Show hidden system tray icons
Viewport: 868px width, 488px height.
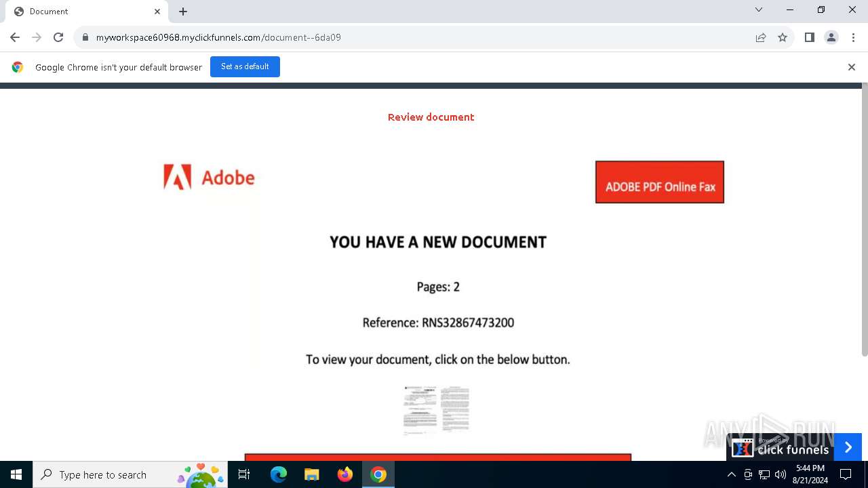click(731, 474)
